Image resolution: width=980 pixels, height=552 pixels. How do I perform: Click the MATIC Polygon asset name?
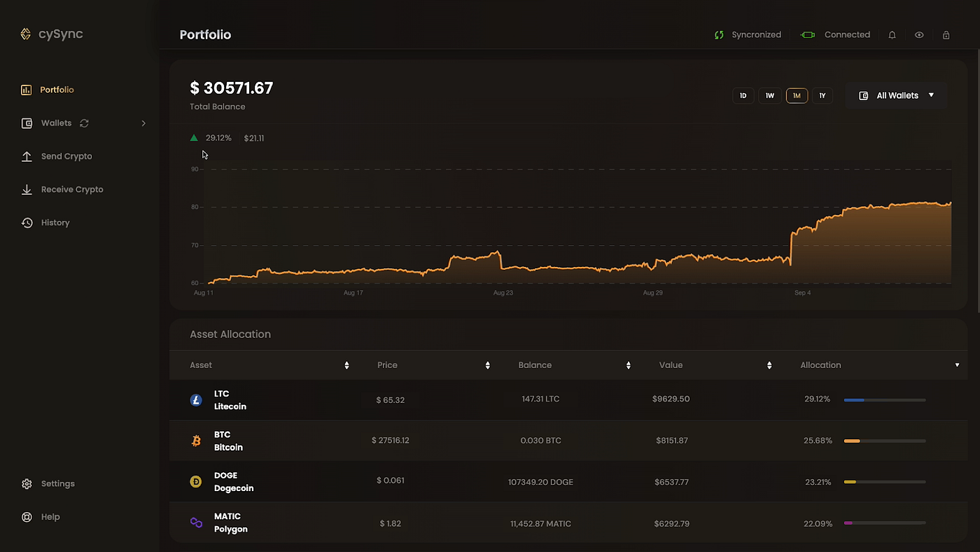231,523
